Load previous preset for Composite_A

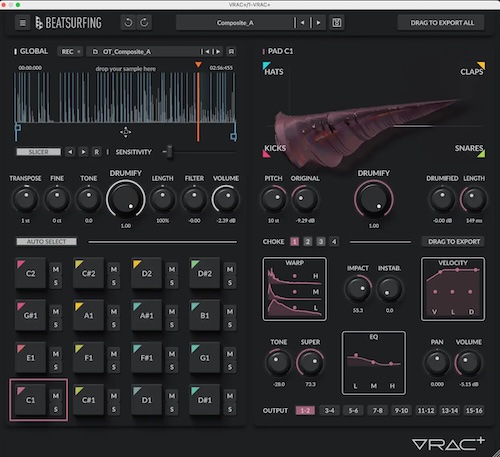(302, 23)
